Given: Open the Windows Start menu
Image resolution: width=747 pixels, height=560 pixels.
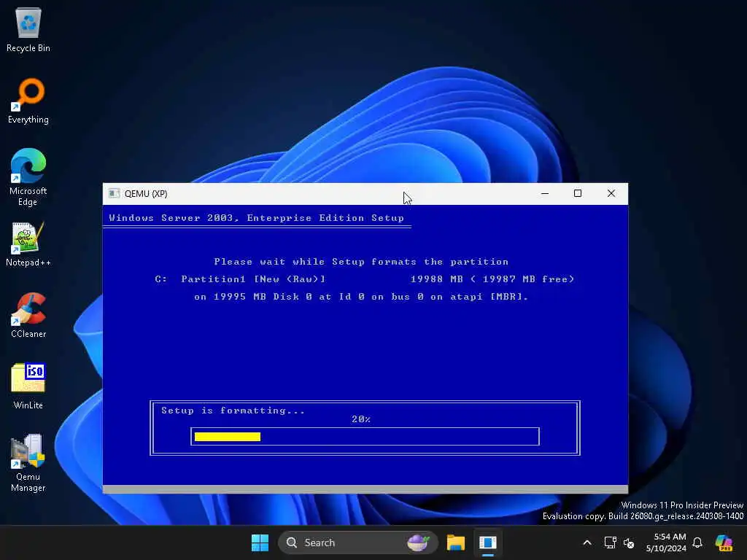Looking at the screenshot, I should (x=260, y=542).
